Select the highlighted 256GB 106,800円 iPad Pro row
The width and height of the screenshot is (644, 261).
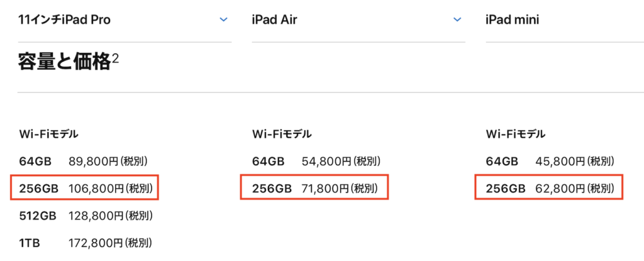[86, 188]
